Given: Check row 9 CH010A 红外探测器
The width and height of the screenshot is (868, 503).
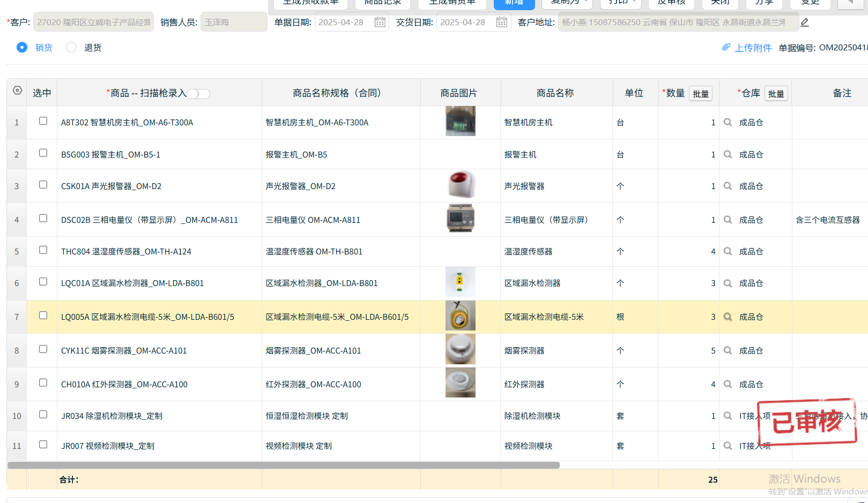Looking at the screenshot, I should [x=43, y=383].
